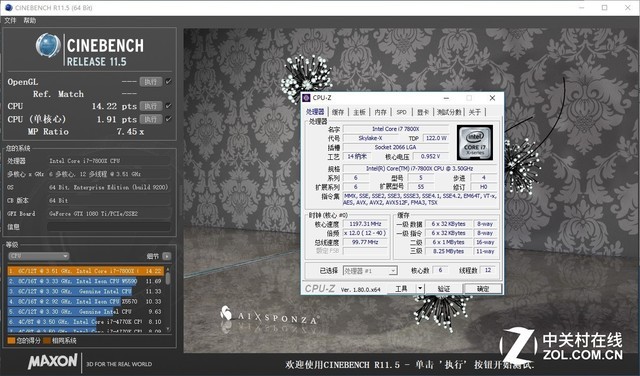Switch to the 内存 tab in CPU-Z
This screenshot has width=640, height=376.
[380, 112]
